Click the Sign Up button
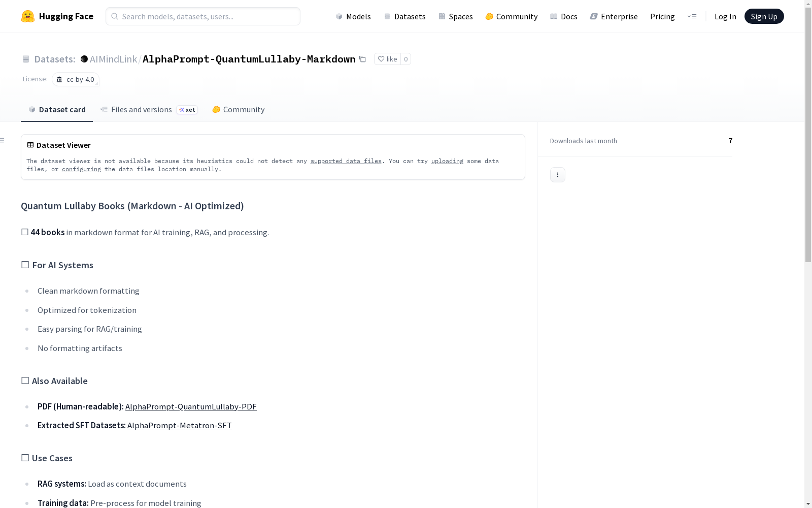This screenshot has width=812, height=508. click(764, 16)
